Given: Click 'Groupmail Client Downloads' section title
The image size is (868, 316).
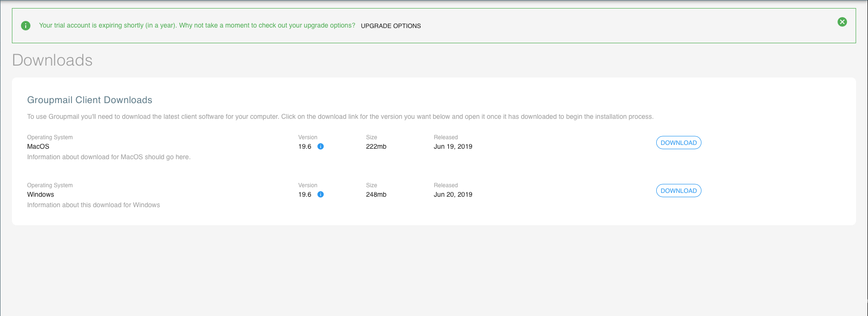Looking at the screenshot, I should pos(89,100).
